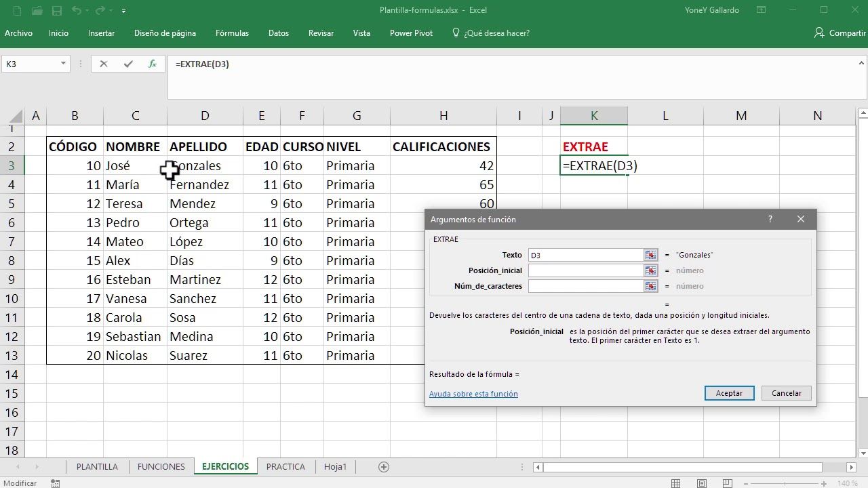Click Núm_de_caracteres range selector icon
The image size is (868, 488).
(x=651, y=286)
